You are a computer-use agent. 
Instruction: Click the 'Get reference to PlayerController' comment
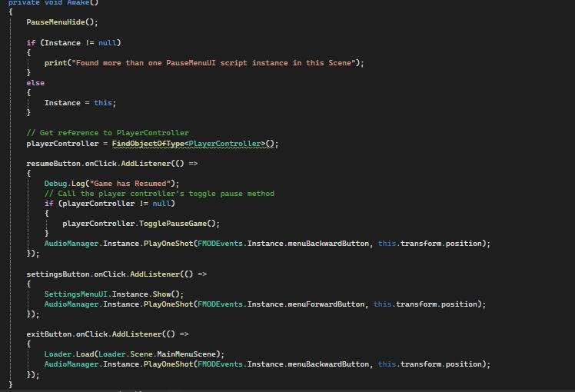tap(108, 133)
